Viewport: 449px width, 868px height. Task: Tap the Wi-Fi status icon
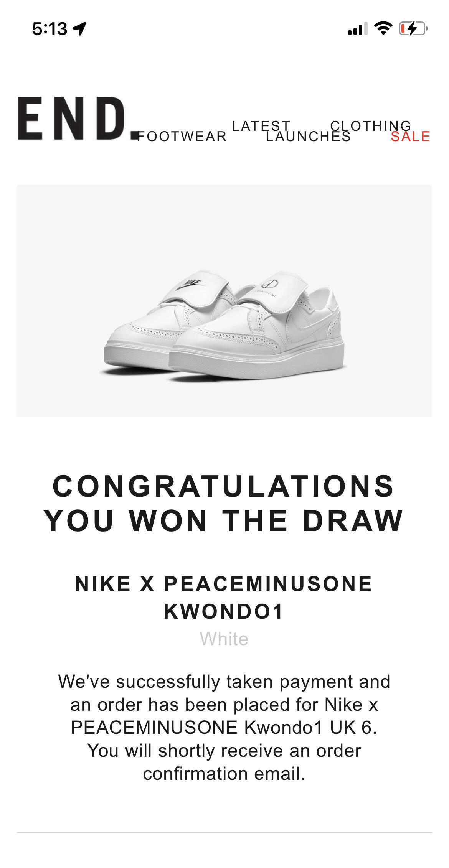coord(383,28)
